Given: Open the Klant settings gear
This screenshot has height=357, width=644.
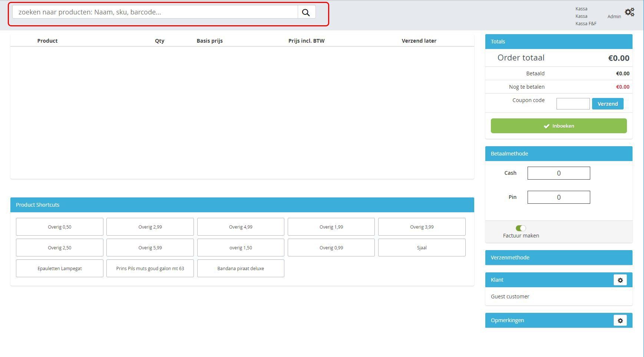Looking at the screenshot, I should point(620,280).
